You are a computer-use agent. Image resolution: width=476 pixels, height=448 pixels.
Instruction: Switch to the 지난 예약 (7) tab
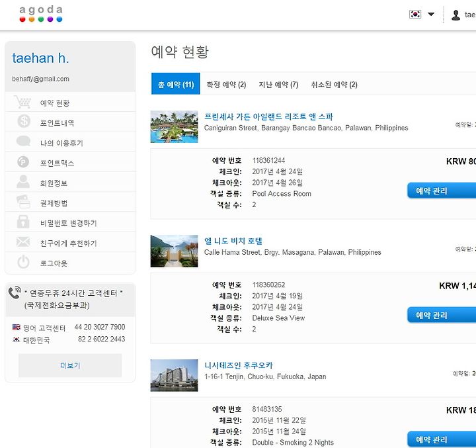point(278,84)
